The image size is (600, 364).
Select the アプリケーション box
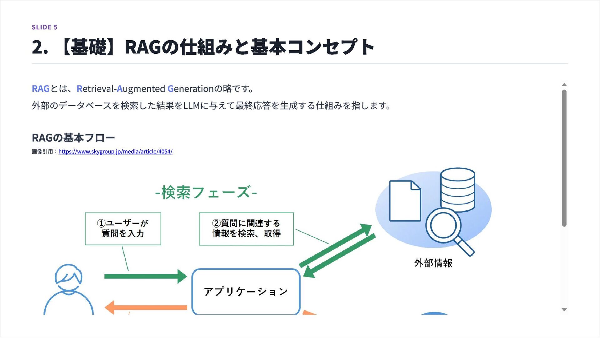(x=246, y=291)
